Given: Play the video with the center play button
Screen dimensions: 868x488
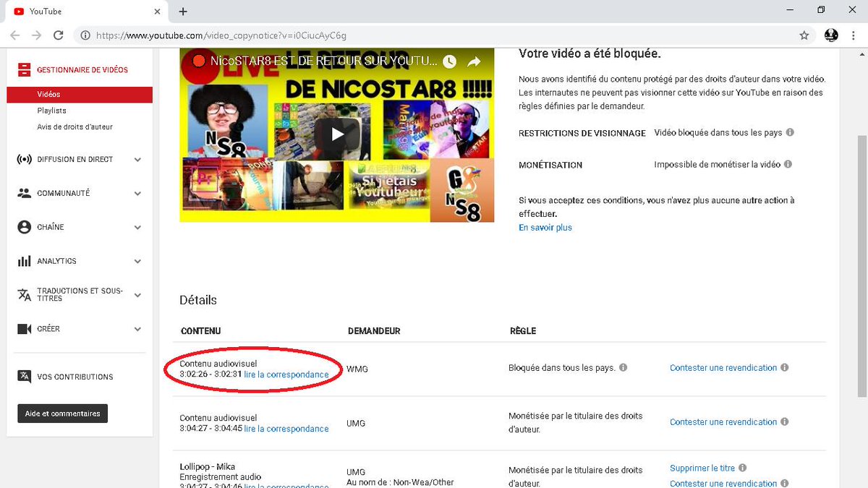Looking at the screenshot, I should (336, 134).
